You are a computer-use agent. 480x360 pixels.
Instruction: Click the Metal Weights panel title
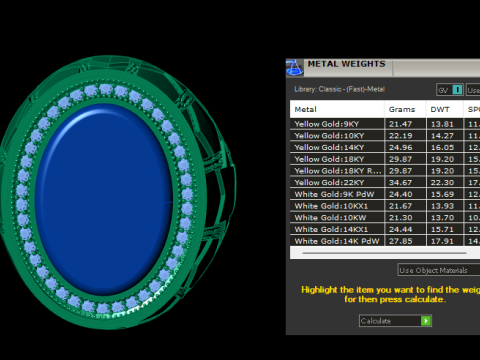[346, 64]
